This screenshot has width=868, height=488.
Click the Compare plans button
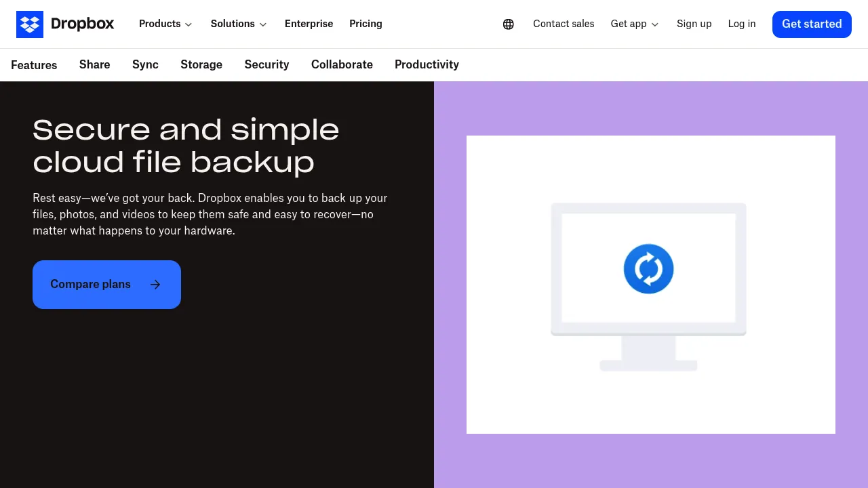(x=106, y=285)
